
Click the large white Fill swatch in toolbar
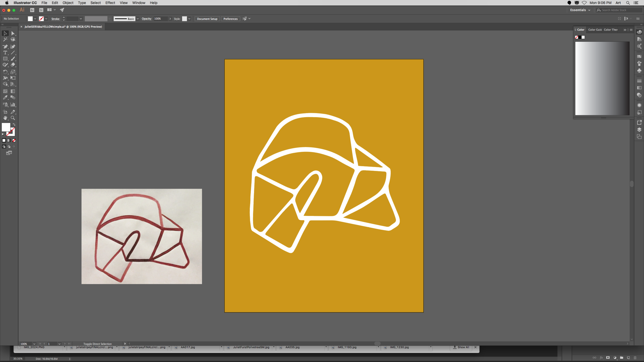(x=6, y=127)
